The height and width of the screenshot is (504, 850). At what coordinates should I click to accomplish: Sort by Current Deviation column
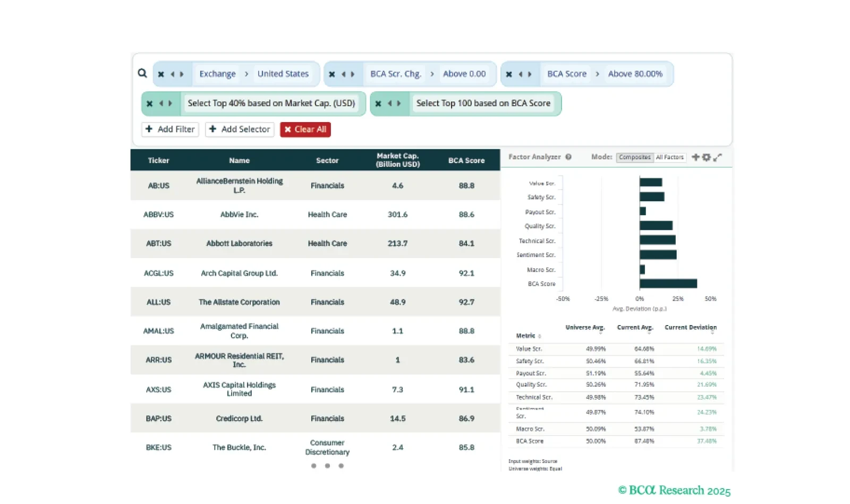690,328
